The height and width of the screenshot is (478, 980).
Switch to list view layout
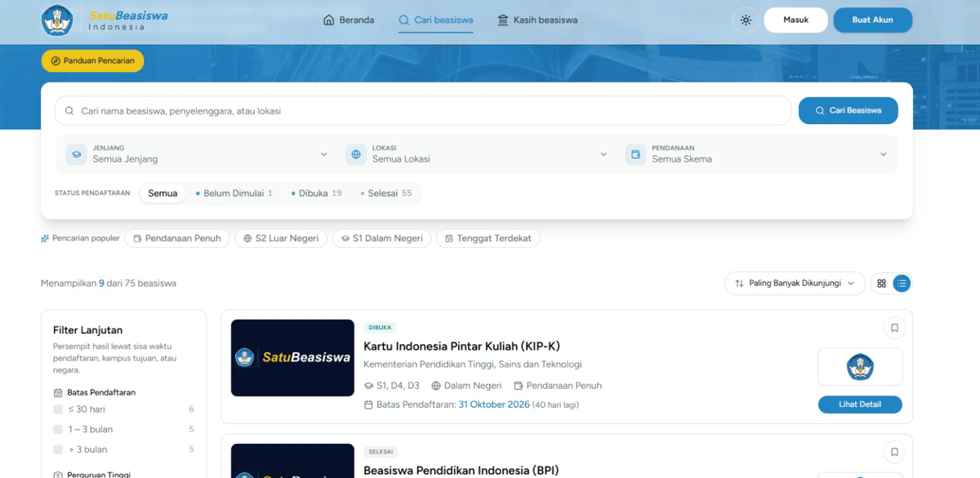pyautogui.click(x=902, y=284)
